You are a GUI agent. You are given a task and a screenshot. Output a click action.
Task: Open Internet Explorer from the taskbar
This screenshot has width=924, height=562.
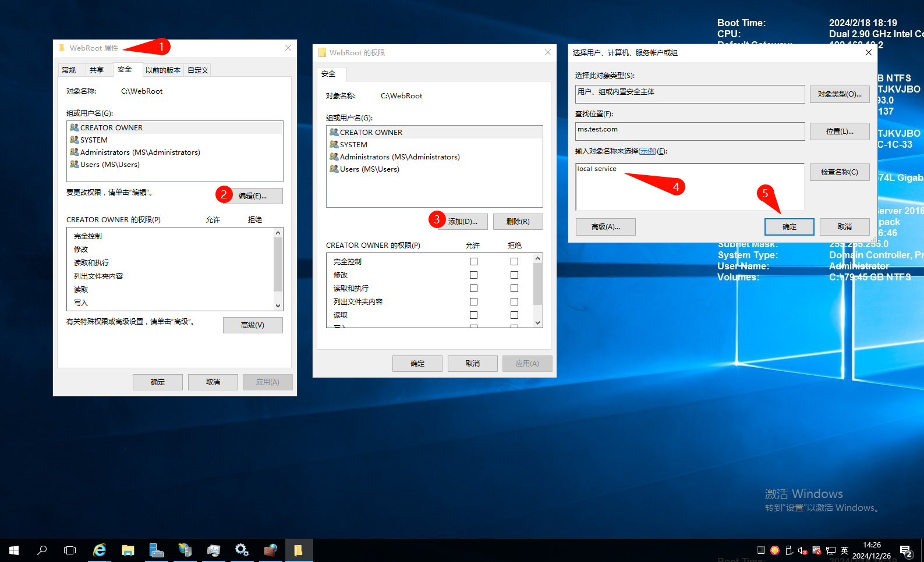coord(100,550)
